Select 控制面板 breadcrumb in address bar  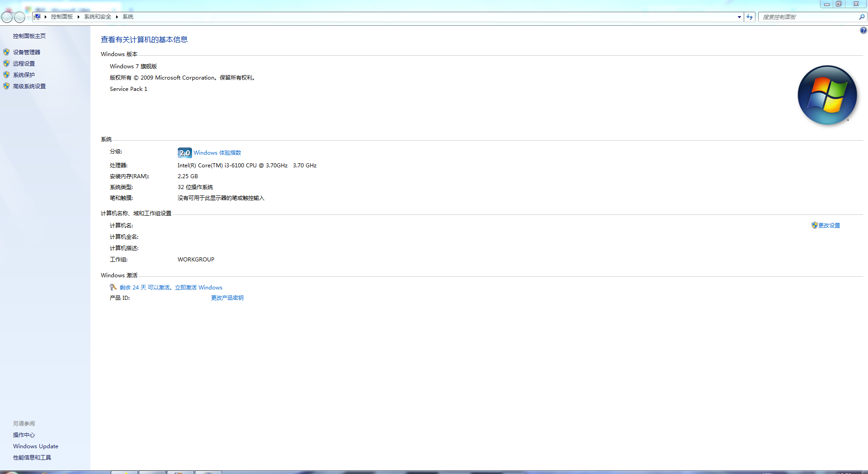pyautogui.click(x=62, y=17)
